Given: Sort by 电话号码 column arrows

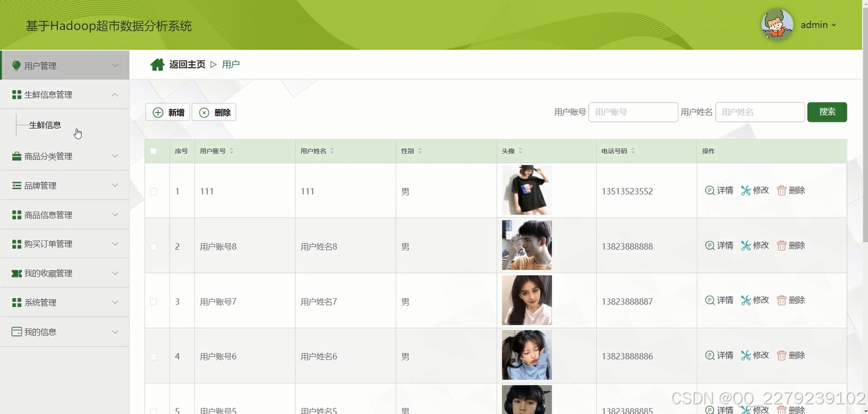Looking at the screenshot, I should 633,151.
